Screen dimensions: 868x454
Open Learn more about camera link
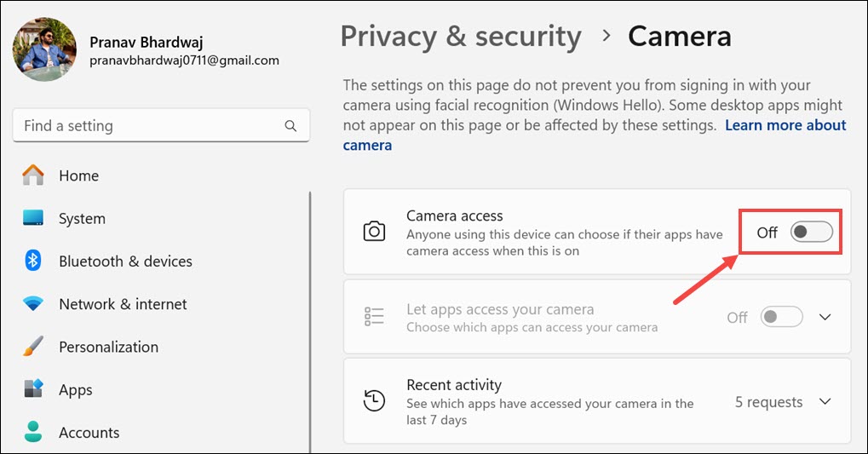tap(785, 126)
